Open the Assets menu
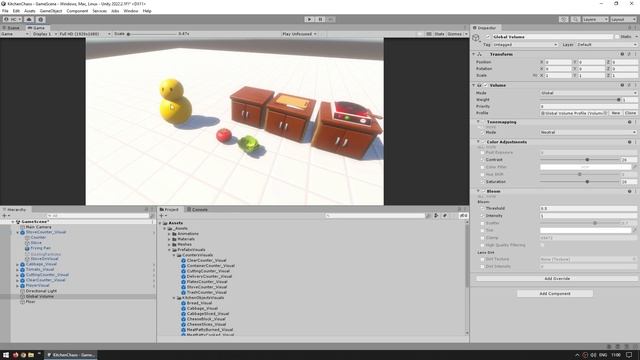Viewport: 640px width, 360px height. coord(29,11)
